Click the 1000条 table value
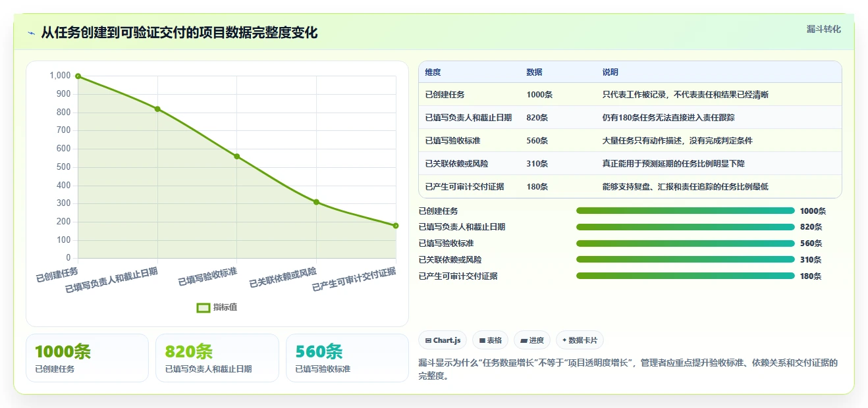Viewport: 868px width, 408px height. coord(539,95)
